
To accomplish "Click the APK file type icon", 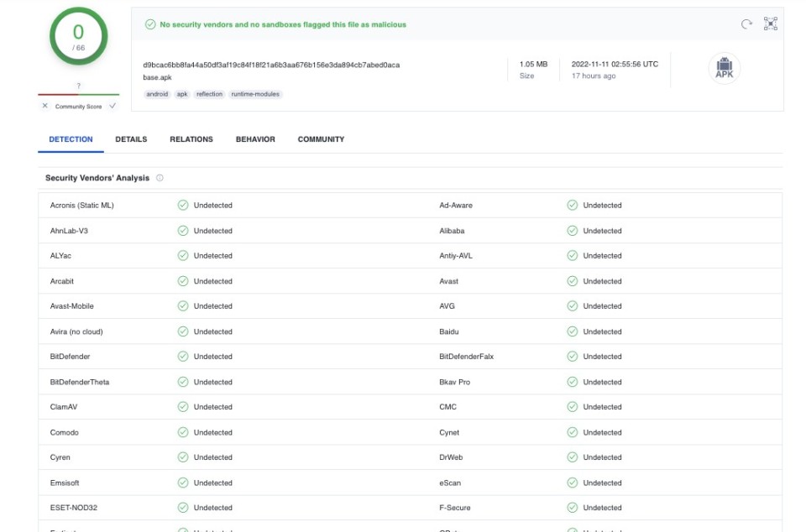I will (x=725, y=68).
